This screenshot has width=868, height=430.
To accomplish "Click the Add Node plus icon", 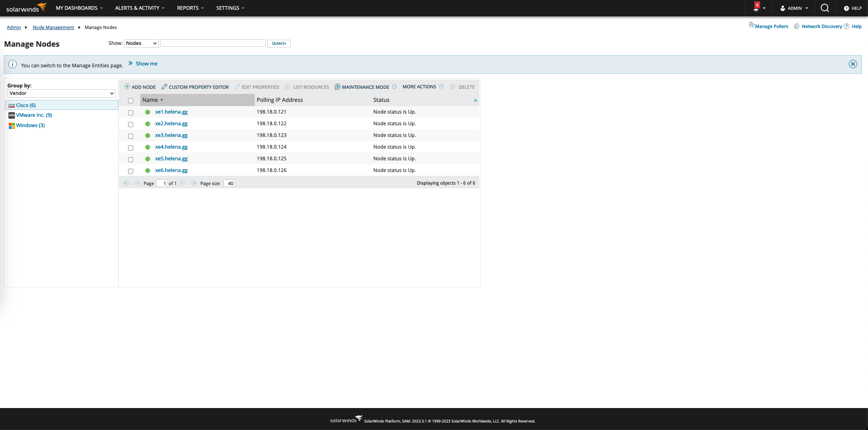I will (127, 87).
